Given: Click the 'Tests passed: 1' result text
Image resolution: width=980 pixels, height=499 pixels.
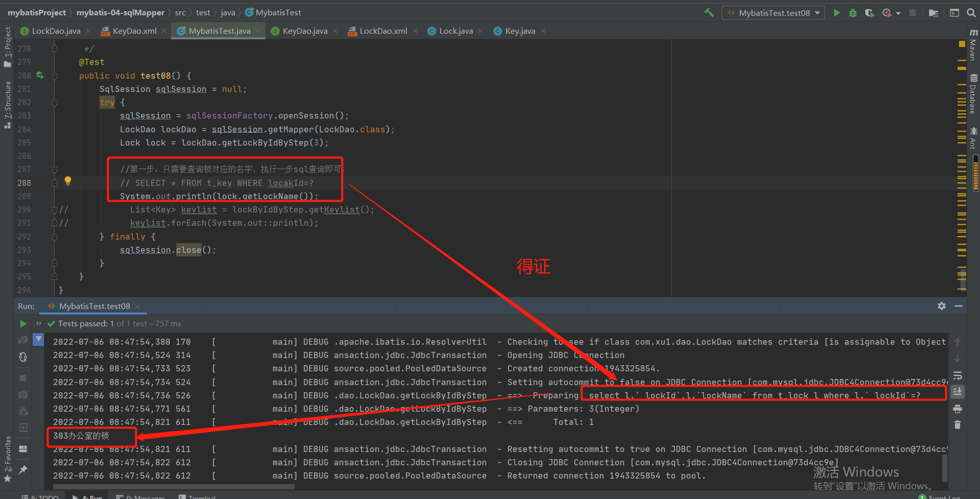Looking at the screenshot, I should click(86, 323).
